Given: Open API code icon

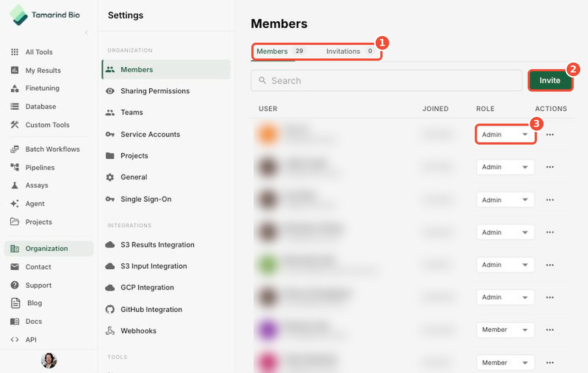Looking at the screenshot, I should 15,340.
